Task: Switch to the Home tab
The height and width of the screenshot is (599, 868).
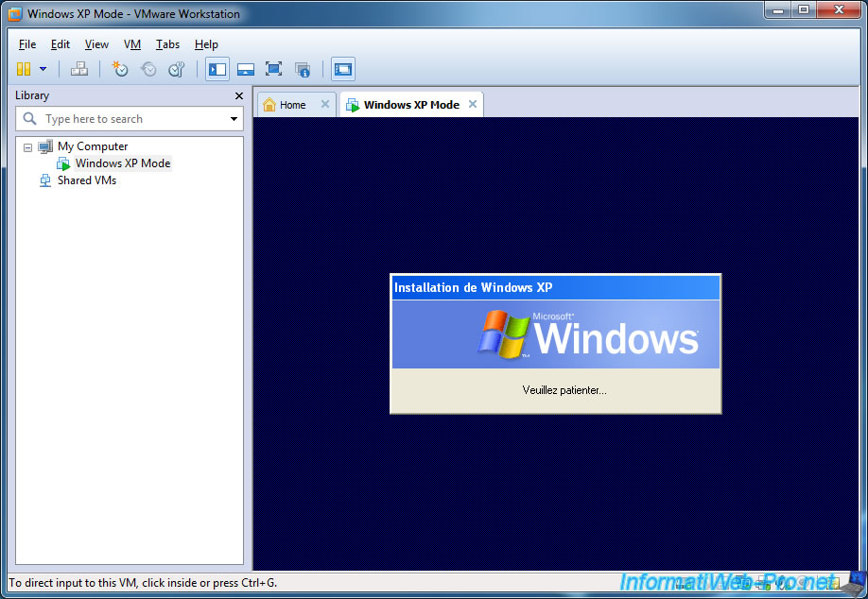Action: click(x=292, y=105)
